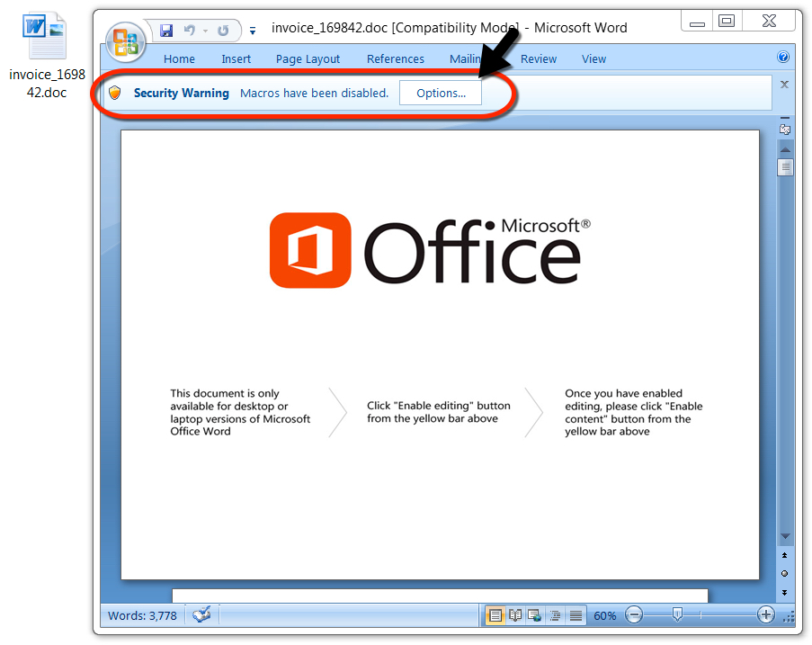The width and height of the screenshot is (812, 645).
Task: Click the vertical scrollbar down arrow
Action: [785, 536]
